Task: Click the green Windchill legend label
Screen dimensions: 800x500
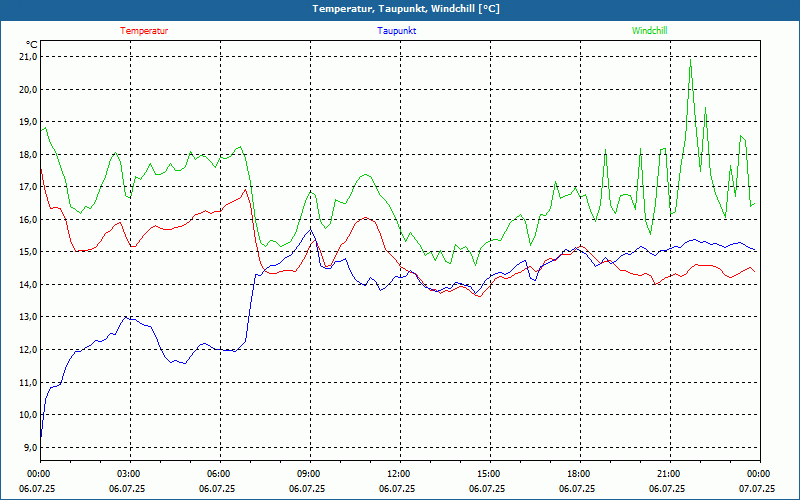Action: 649,31
